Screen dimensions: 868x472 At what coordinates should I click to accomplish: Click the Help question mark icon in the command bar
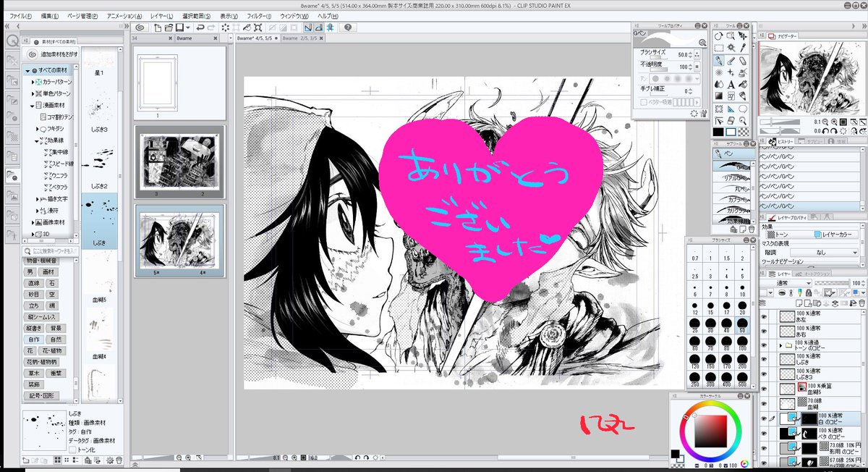pos(348,28)
